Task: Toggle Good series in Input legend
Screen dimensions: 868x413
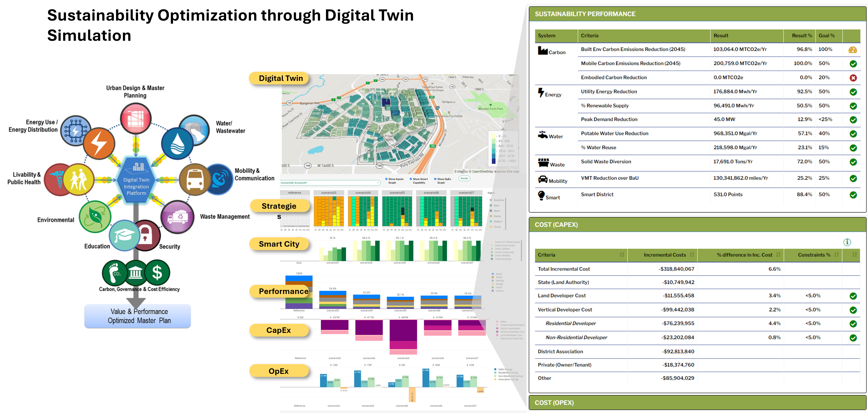Action: tap(495, 227)
